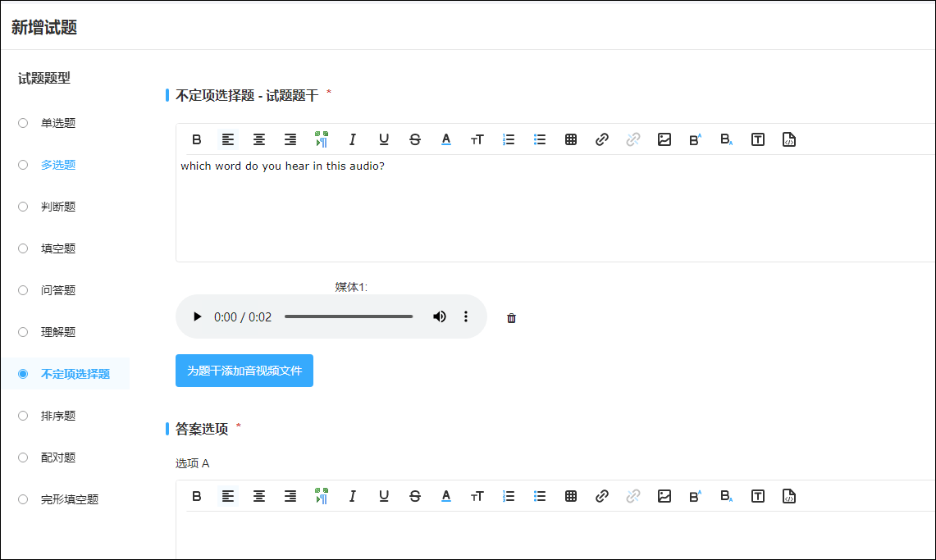Insert table in question stem editor
The width and height of the screenshot is (936, 560).
click(571, 139)
